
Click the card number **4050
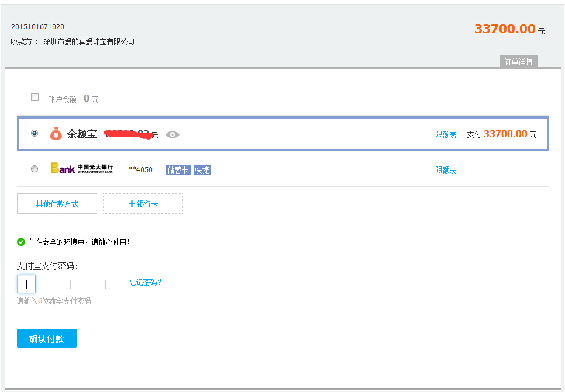coord(140,169)
